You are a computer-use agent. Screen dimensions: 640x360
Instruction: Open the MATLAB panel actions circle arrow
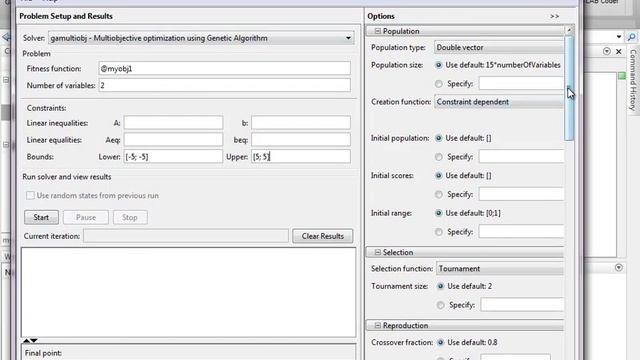click(607, 51)
